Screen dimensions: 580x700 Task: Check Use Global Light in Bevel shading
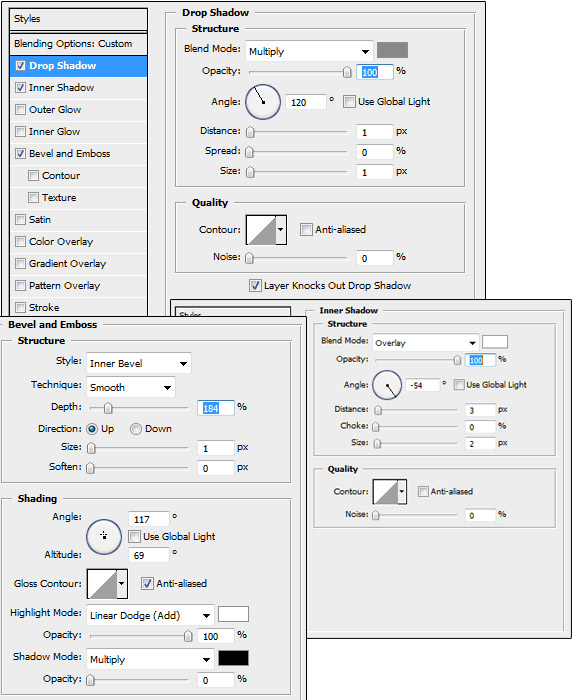coord(134,537)
